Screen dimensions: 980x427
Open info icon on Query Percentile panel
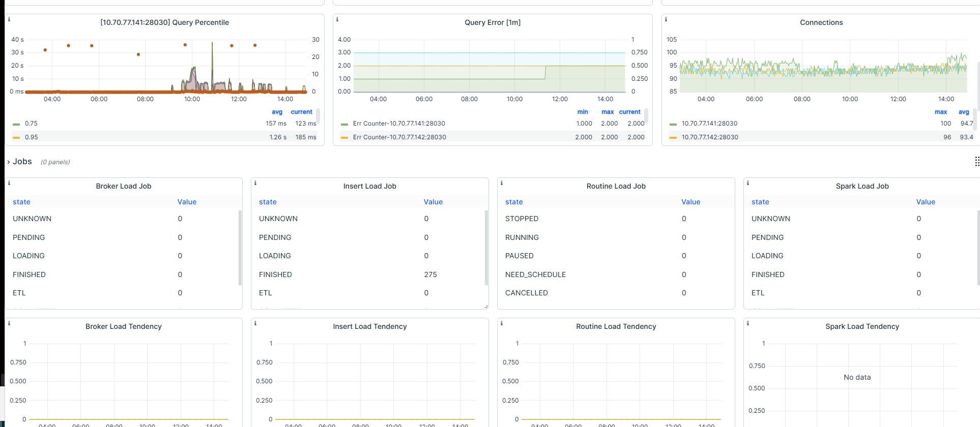tap(9, 19)
